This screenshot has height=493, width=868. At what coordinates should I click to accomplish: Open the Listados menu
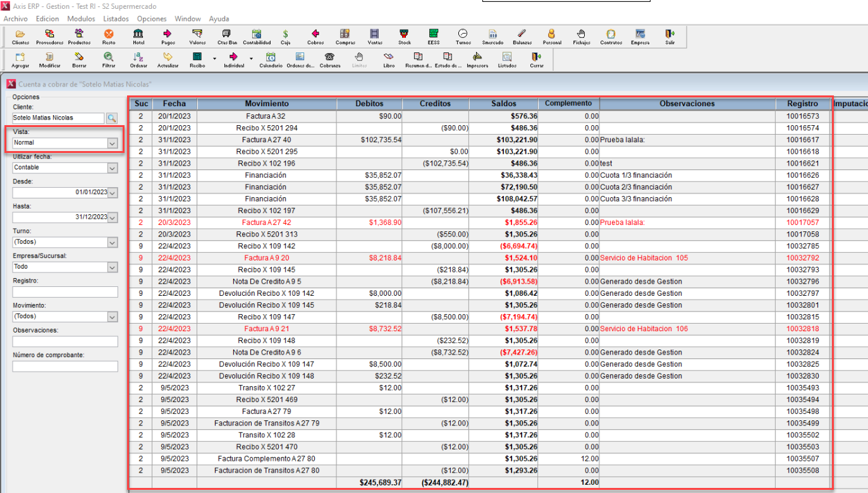pos(116,19)
